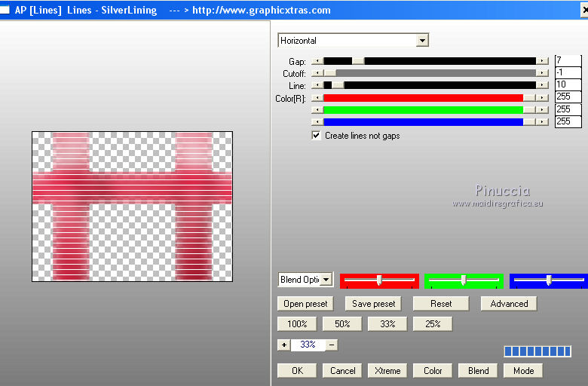588x386 pixels.
Task: Click the green value field showing 255
Action: (x=568, y=109)
